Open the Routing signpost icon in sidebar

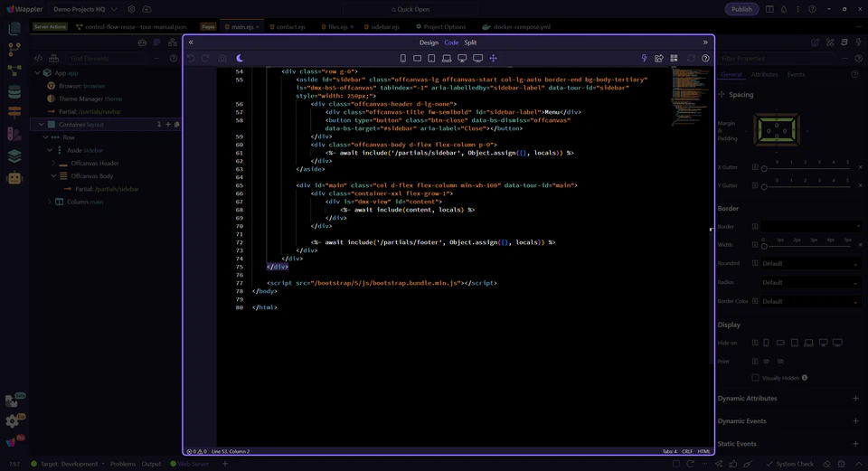point(14,112)
